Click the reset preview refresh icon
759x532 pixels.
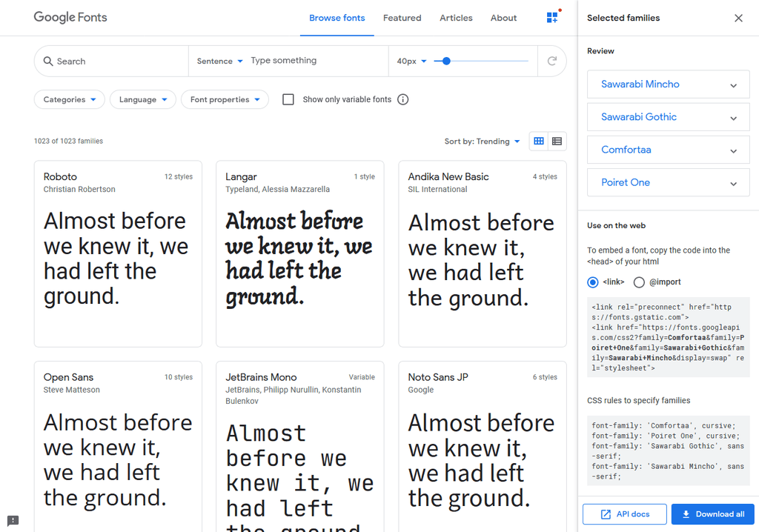(x=551, y=61)
